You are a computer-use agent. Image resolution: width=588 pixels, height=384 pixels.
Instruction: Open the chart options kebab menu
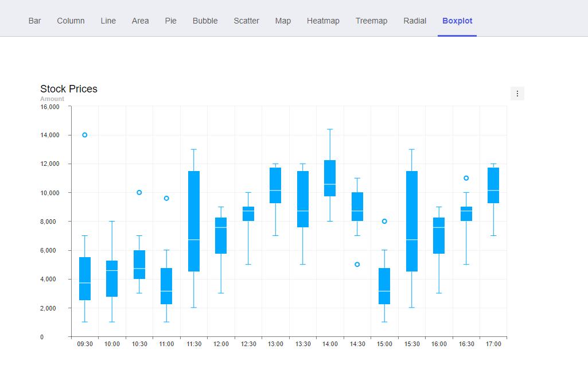pyautogui.click(x=517, y=94)
